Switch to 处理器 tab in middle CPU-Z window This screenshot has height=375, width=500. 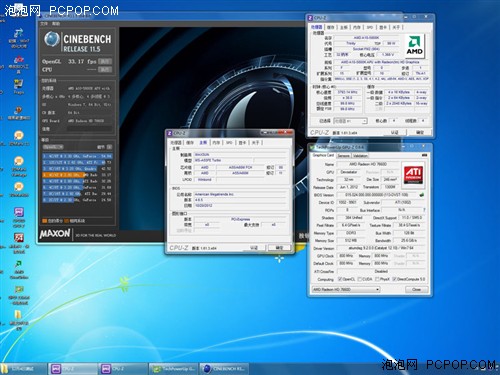(x=176, y=143)
